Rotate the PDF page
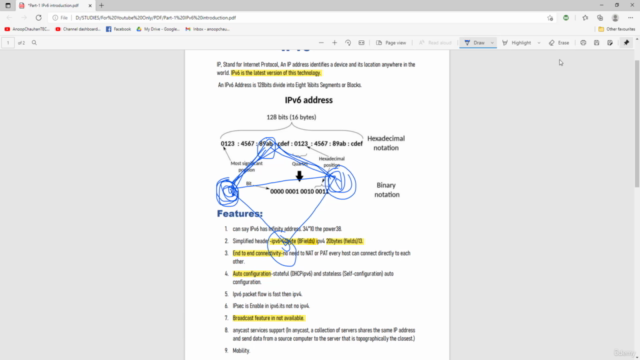 pos(348,43)
